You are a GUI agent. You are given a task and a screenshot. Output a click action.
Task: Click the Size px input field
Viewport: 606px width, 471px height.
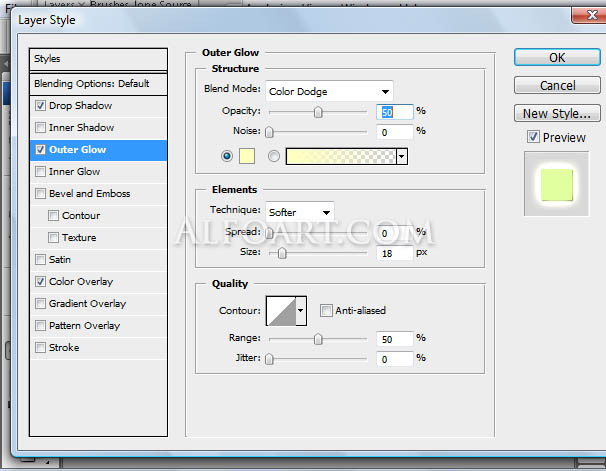click(x=395, y=253)
